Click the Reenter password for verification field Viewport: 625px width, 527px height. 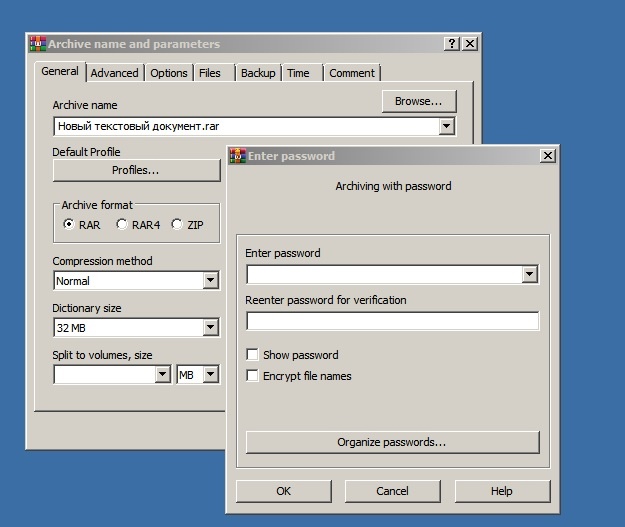393,321
